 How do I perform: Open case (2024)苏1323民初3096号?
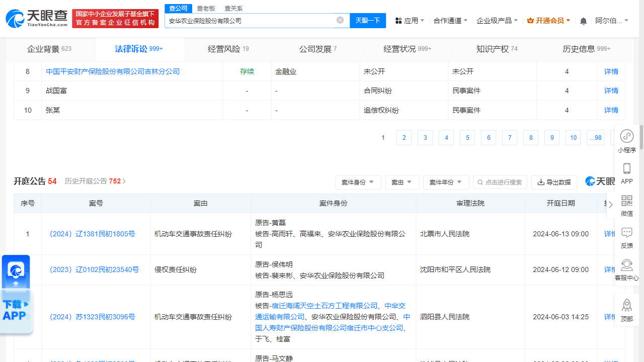(92, 317)
